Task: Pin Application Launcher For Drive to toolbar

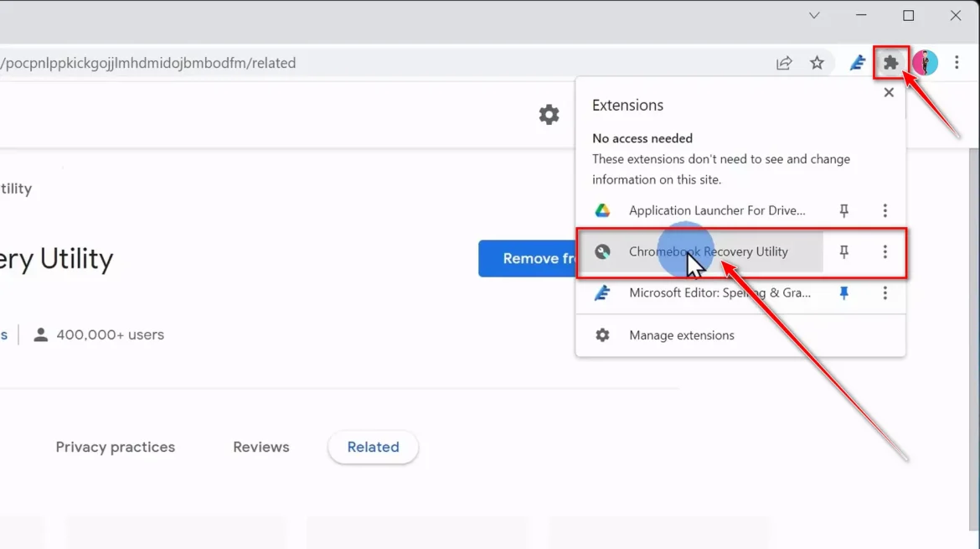Action: click(x=843, y=210)
